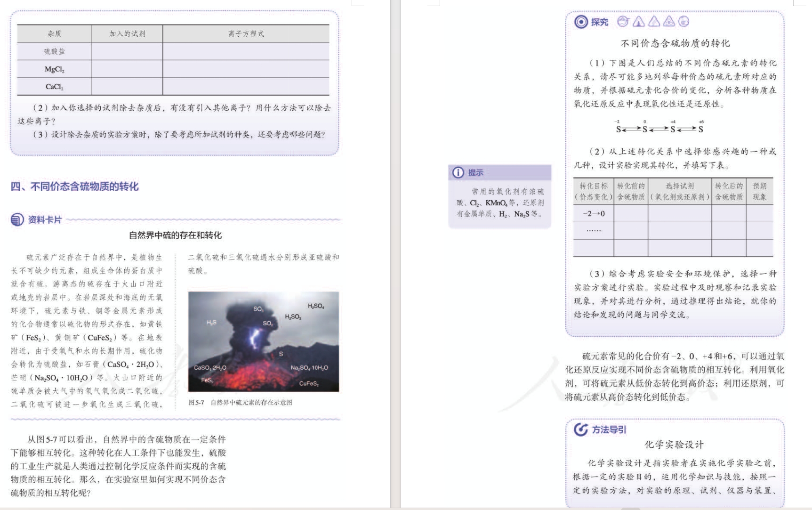The width and height of the screenshot is (812, 510).
Task: Click the caption 图5-7 below the volcano
Action: (240, 403)
